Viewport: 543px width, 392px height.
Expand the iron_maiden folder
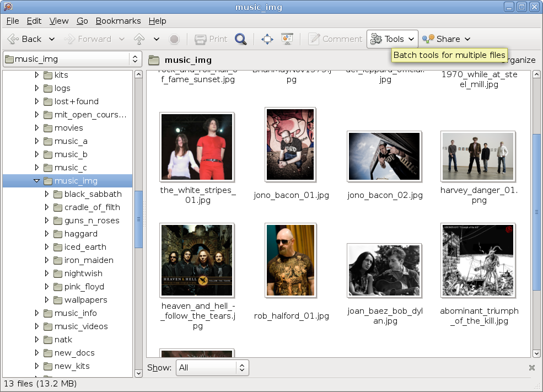pyautogui.click(x=47, y=260)
